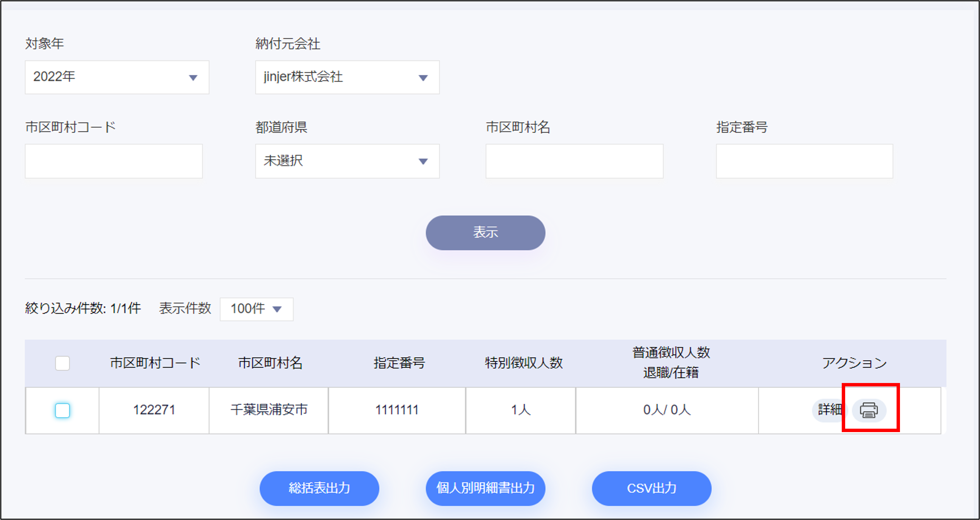This screenshot has width=980, height=520.
Task: Click the CSV出力 button
Action: (651, 488)
